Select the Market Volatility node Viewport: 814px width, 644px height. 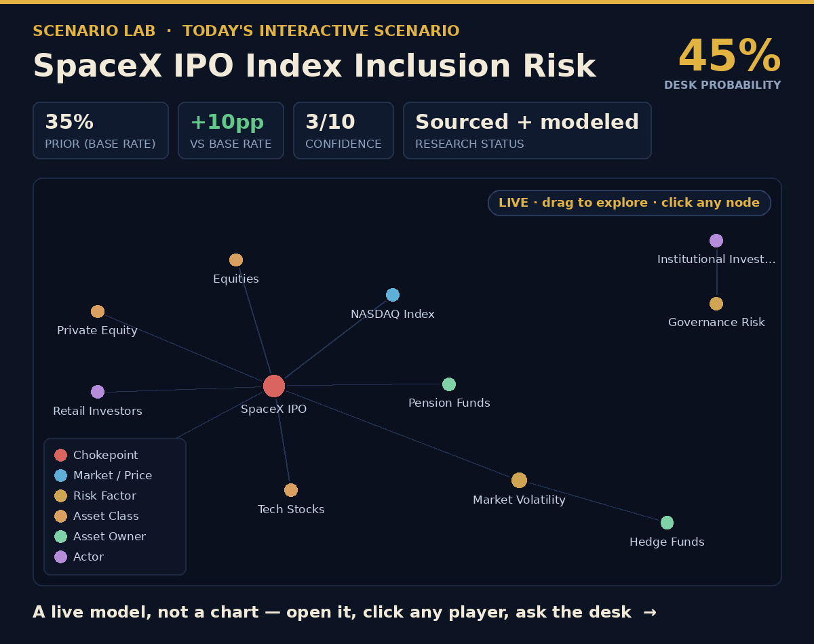[x=519, y=480]
